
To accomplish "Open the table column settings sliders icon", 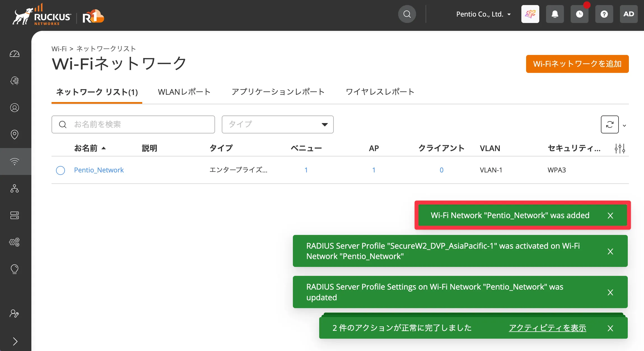I will tap(620, 148).
